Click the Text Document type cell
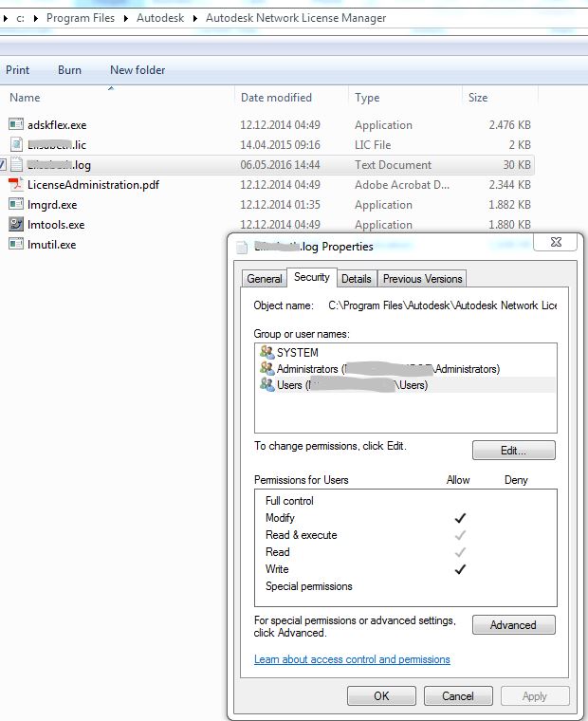The image size is (588, 721). (393, 165)
